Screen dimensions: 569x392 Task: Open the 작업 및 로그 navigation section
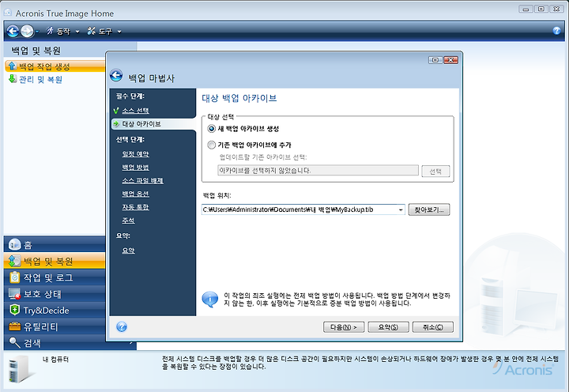(x=55, y=277)
